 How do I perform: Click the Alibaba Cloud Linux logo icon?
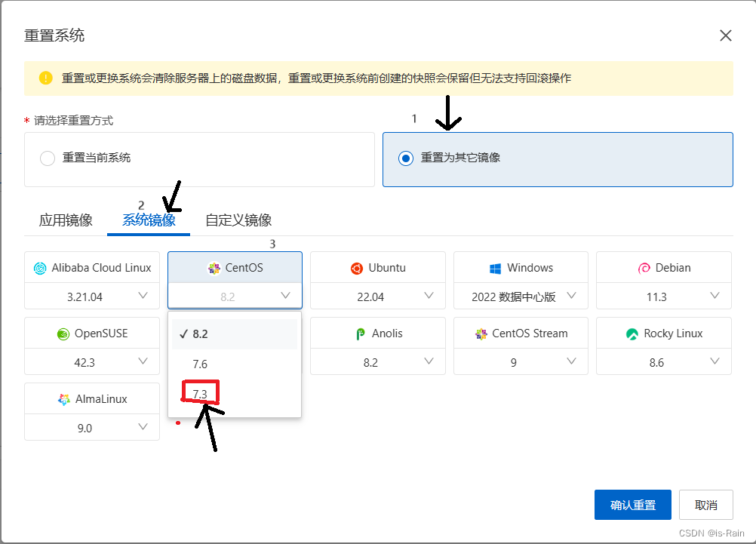40,268
